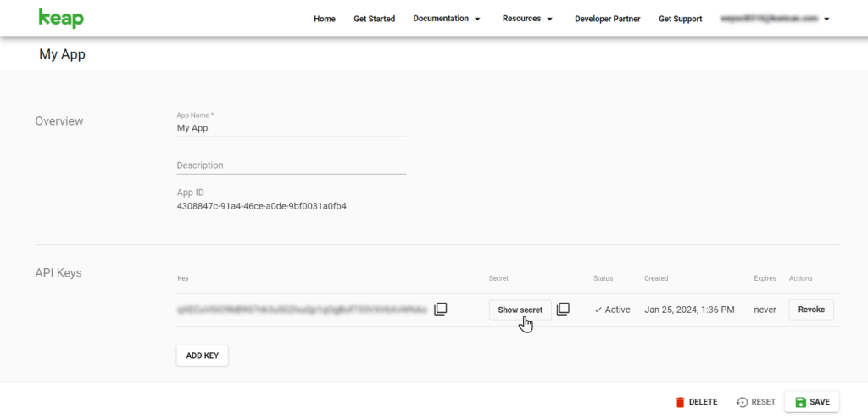Click the Created column header
The height and width of the screenshot is (419, 868).
click(656, 278)
